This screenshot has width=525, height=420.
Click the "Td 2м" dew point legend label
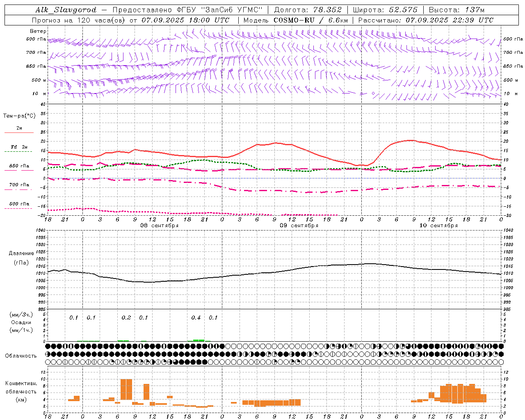click(19, 147)
